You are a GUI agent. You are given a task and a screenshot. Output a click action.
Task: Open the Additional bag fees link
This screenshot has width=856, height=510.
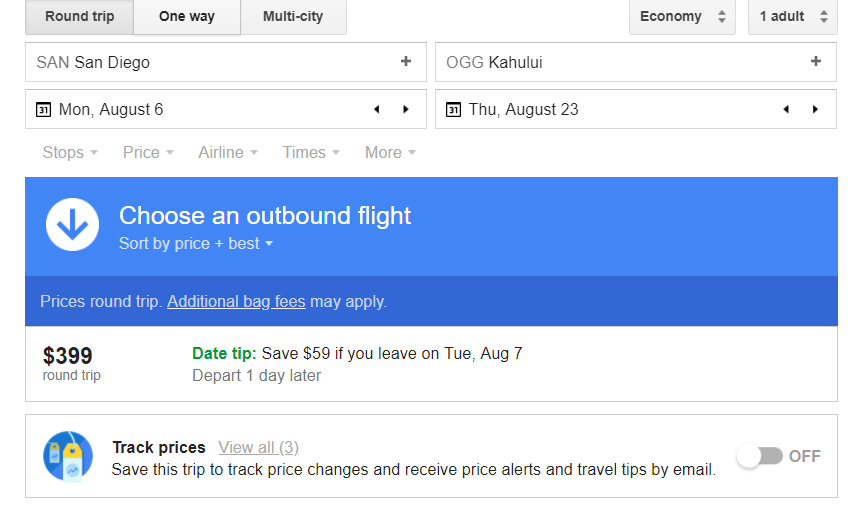236,301
